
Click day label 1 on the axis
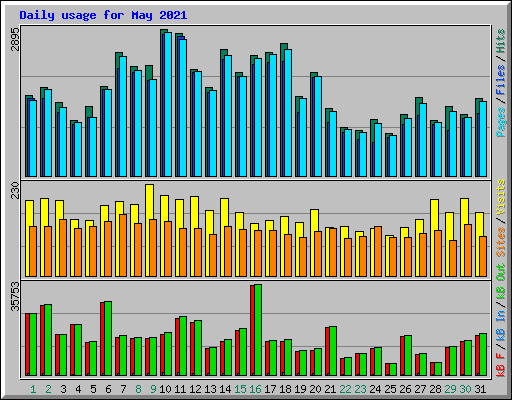point(33,389)
